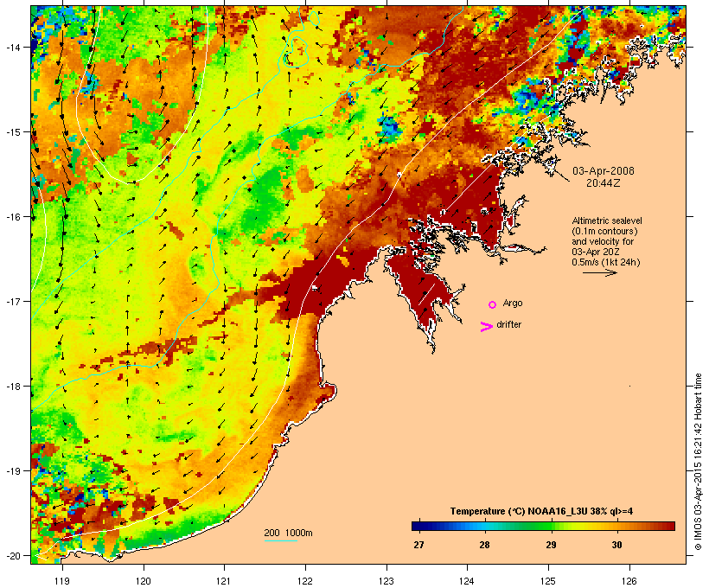Image resolution: width=709 pixels, height=588 pixels.
Task: Click the 'Temperature (°C) NOAA16_L3U 38% ql>=4' title
Action: [x=541, y=511]
